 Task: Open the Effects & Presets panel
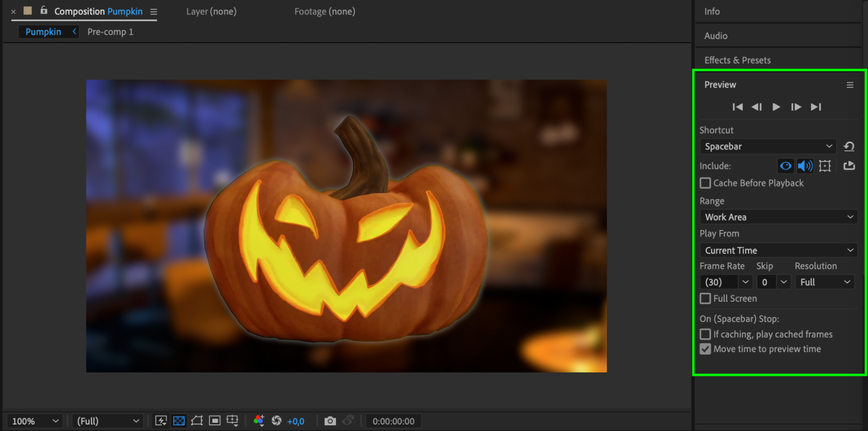[x=737, y=60]
